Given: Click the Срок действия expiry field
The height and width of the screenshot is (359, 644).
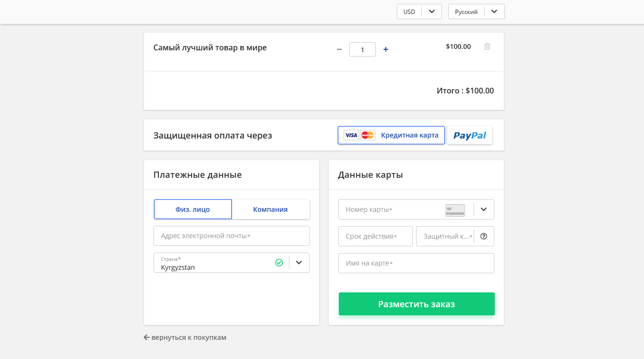Looking at the screenshot, I should (x=375, y=236).
